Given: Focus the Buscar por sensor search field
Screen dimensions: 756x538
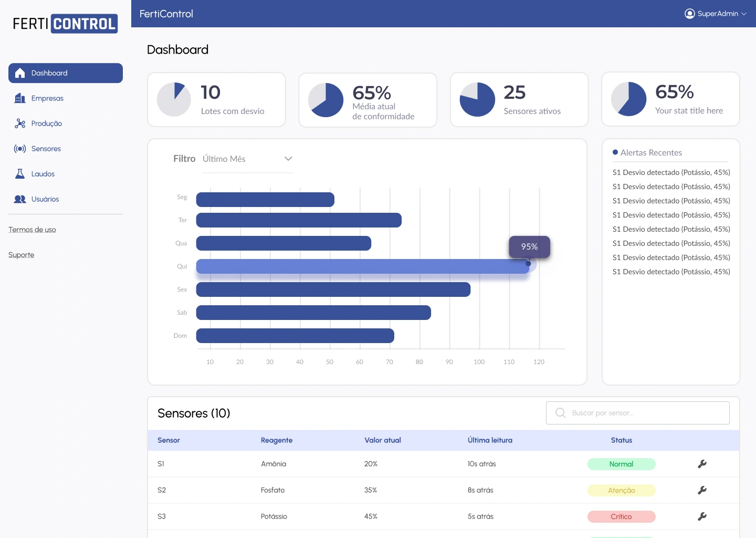Looking at the screenshot, I should click(646, 413).
